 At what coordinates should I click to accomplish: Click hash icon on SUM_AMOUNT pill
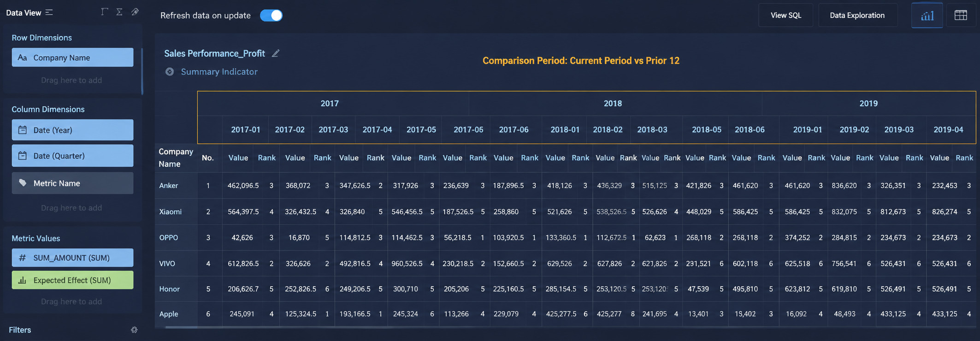(22, 258)
